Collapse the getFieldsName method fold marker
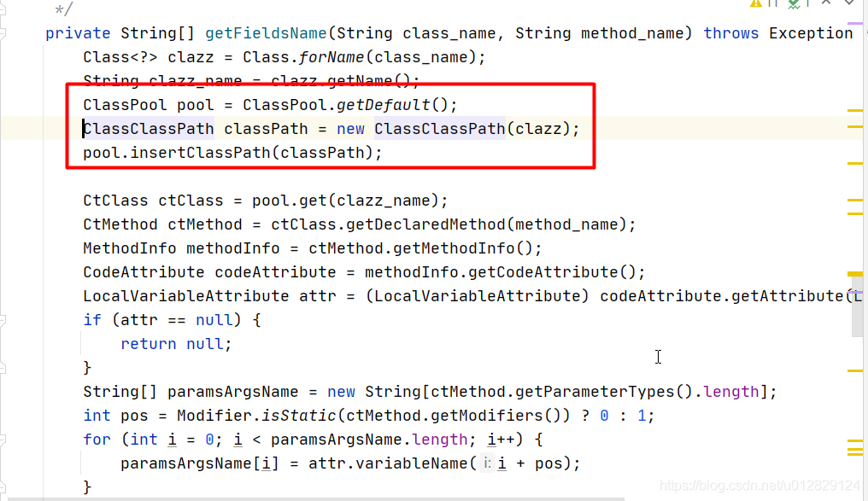 3,34
